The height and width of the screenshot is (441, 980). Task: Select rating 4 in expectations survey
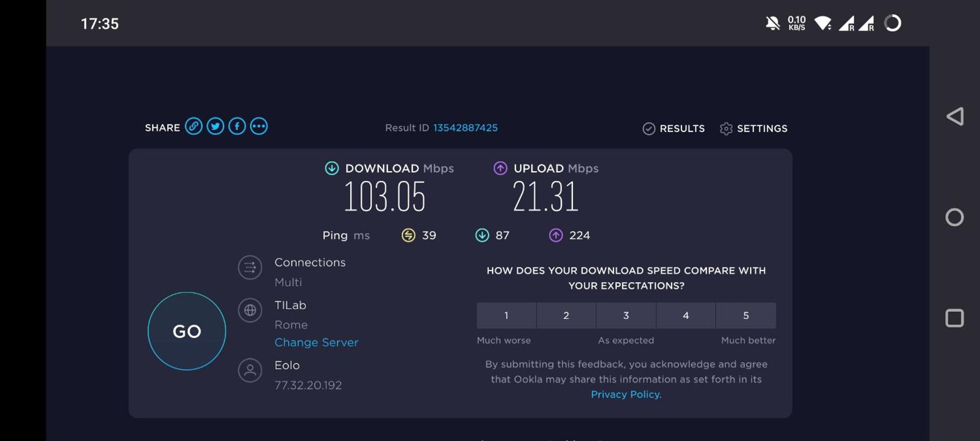point(686,315)
